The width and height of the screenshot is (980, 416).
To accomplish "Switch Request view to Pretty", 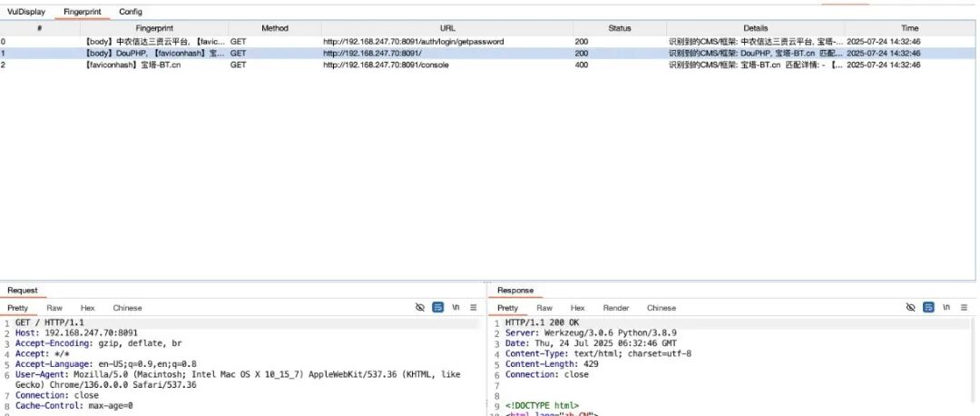I will coord(17,308).
